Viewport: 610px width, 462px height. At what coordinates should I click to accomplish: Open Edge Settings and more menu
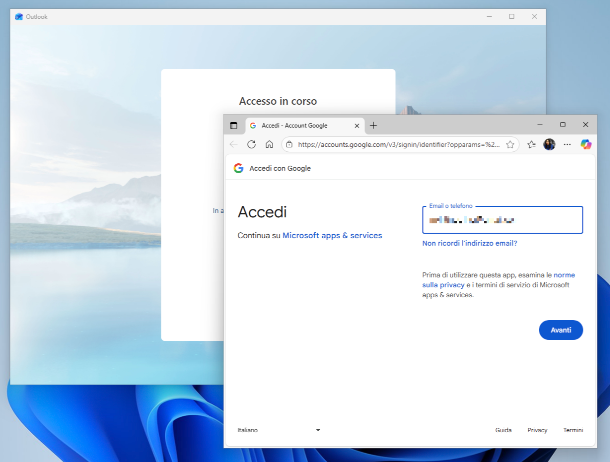[567, 145]
